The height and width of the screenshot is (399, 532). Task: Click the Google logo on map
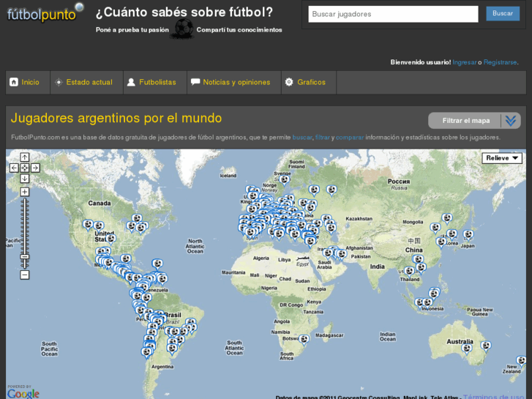coord(23,392)
